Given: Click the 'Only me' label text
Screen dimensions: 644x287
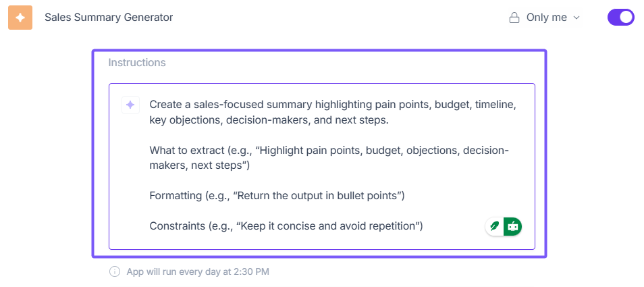Looking at the screenshot, I should [x=547, y=18].
